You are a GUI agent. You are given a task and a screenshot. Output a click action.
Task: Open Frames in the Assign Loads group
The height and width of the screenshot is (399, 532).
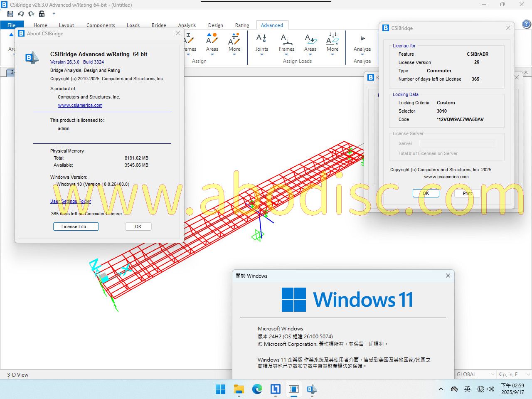[286, 43]
